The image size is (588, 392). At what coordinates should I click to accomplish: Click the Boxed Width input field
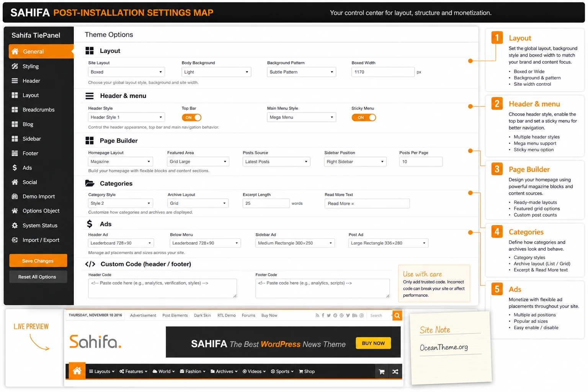point(383,72)
